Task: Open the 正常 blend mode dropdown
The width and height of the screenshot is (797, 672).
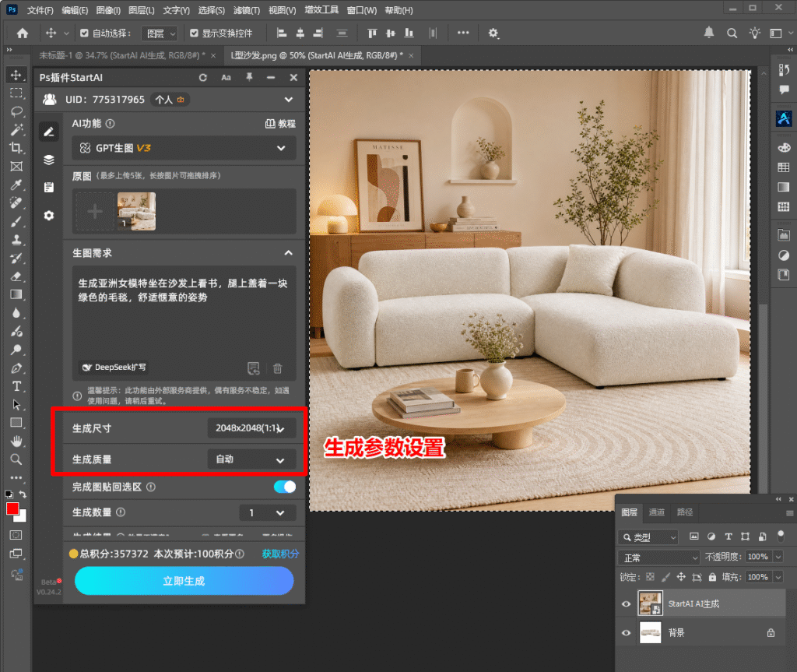Action: click(x=659, y=558)
